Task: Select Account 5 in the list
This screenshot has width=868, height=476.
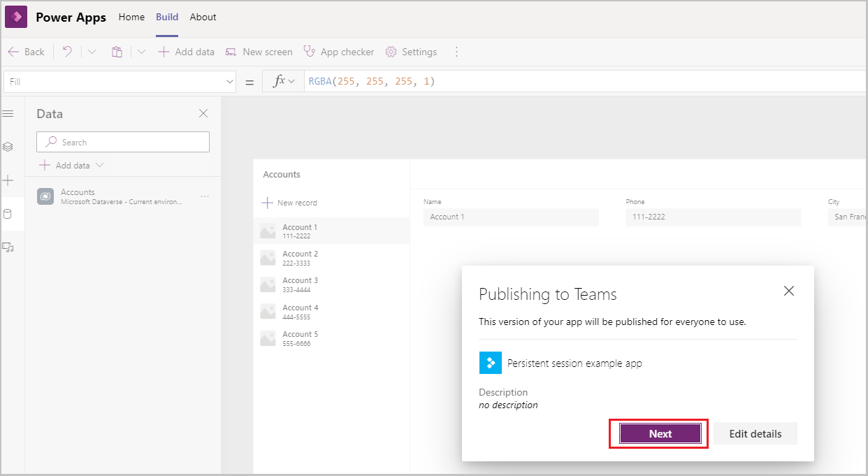Action: click(x=332, y=338)
